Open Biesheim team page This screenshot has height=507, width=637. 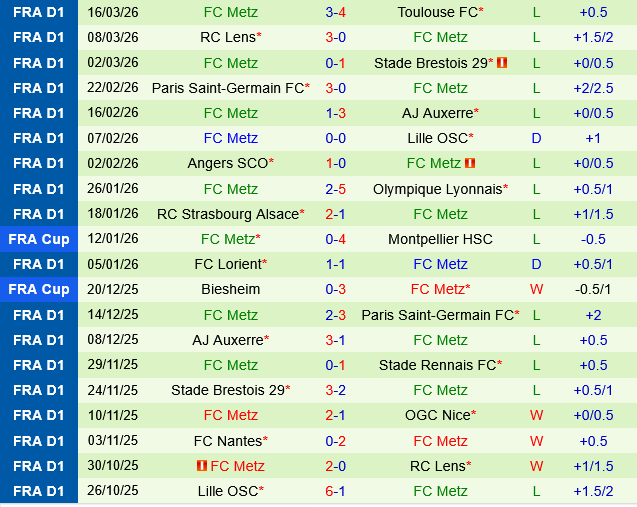tap(230, 289)
